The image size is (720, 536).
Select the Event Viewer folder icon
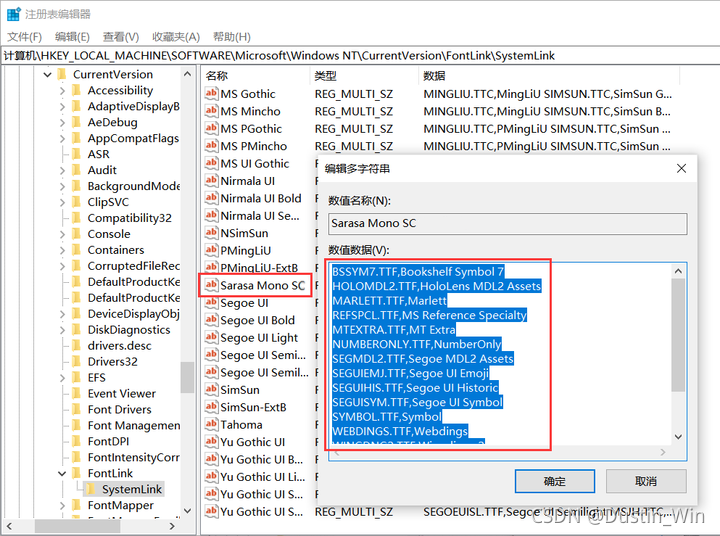click(x=77, y=394)
